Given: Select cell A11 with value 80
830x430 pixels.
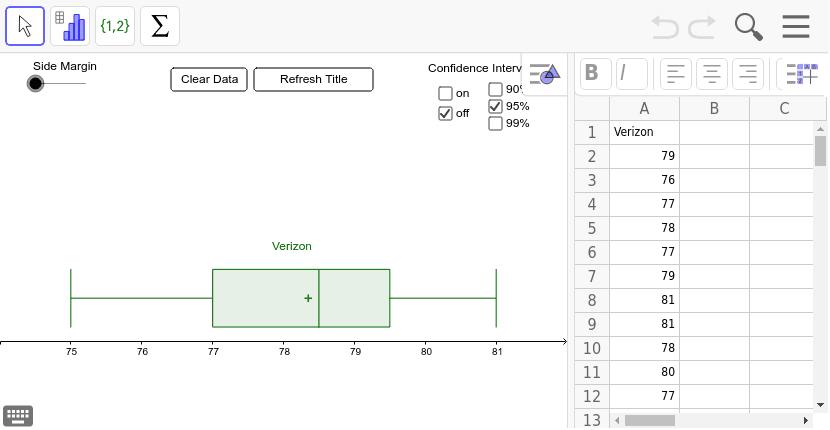Looking at the screenshot, I should point(644,372).
